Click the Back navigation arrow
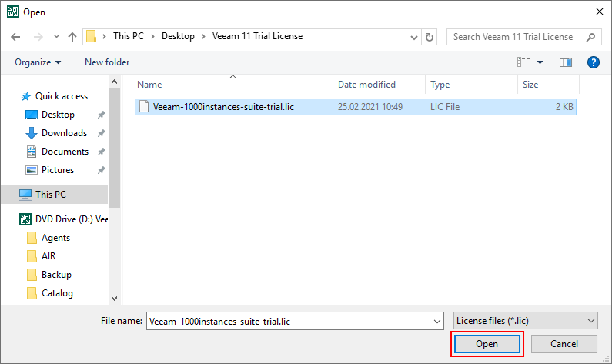Screen dimensions: 612x364 coord(15,37)
